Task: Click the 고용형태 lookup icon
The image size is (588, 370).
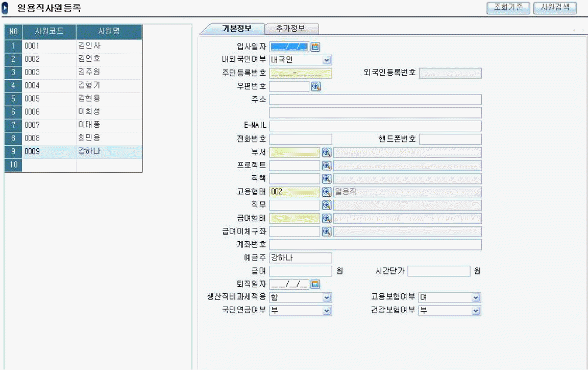Action: point(327,192)
